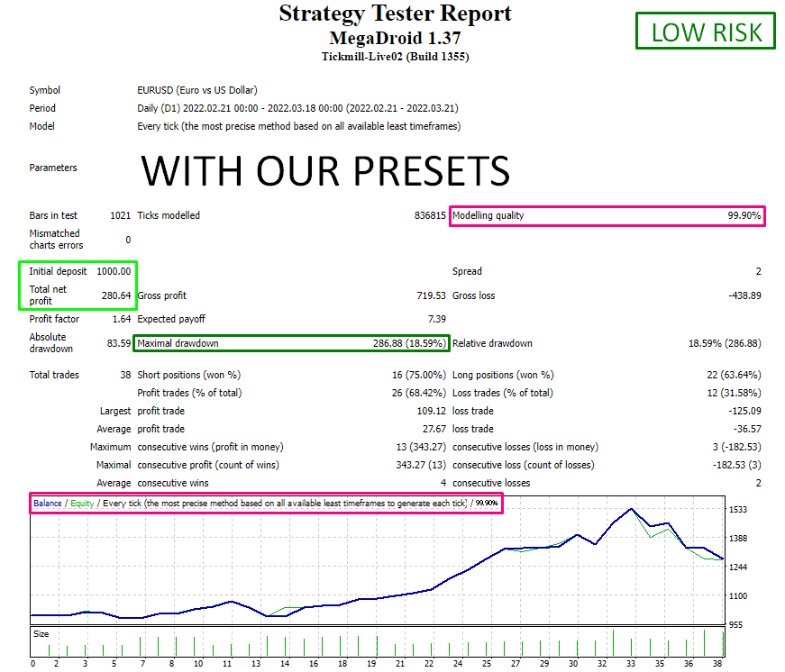
Task: Click the 1533 axis label on the chart
Action: 738,509
